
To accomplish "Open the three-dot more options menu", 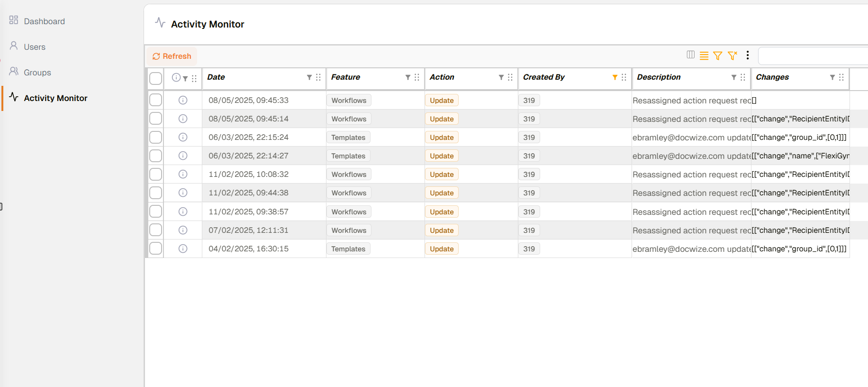I will pyautogui.click(x=748, y=55).
